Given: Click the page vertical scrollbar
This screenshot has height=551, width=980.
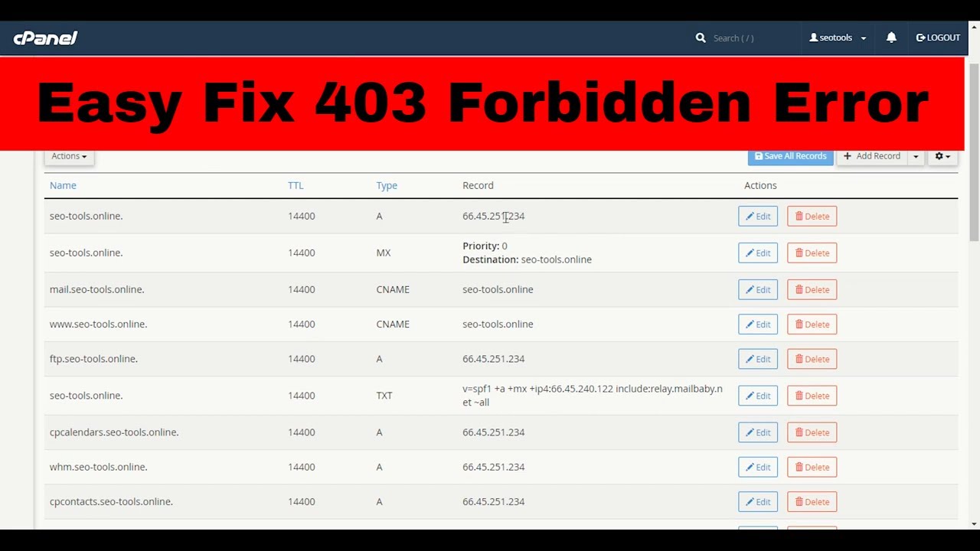Looking at the screenshot, I should click(x=974, y=153).
